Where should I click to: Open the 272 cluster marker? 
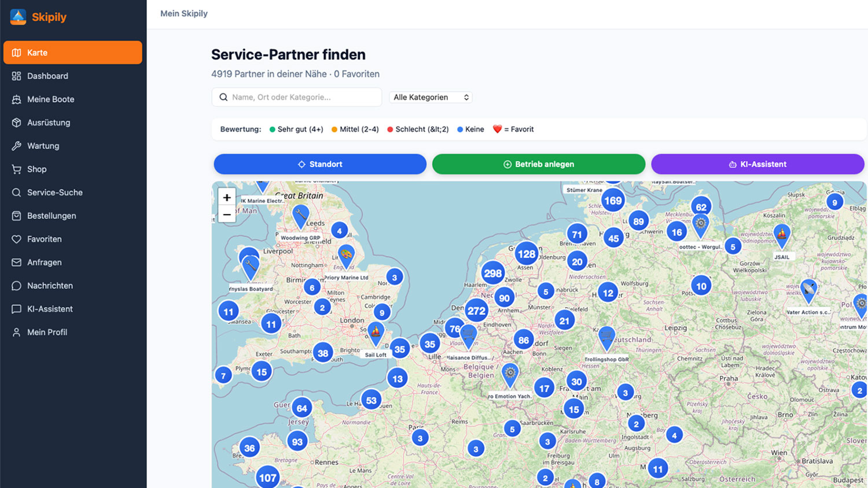tap(477, 311)
